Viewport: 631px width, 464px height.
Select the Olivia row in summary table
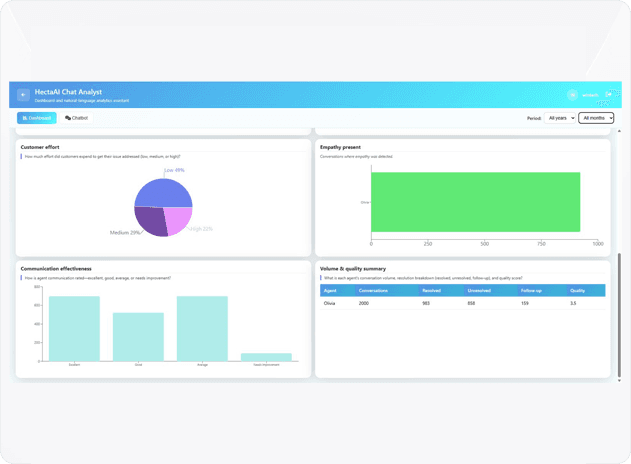coord(462,303)
